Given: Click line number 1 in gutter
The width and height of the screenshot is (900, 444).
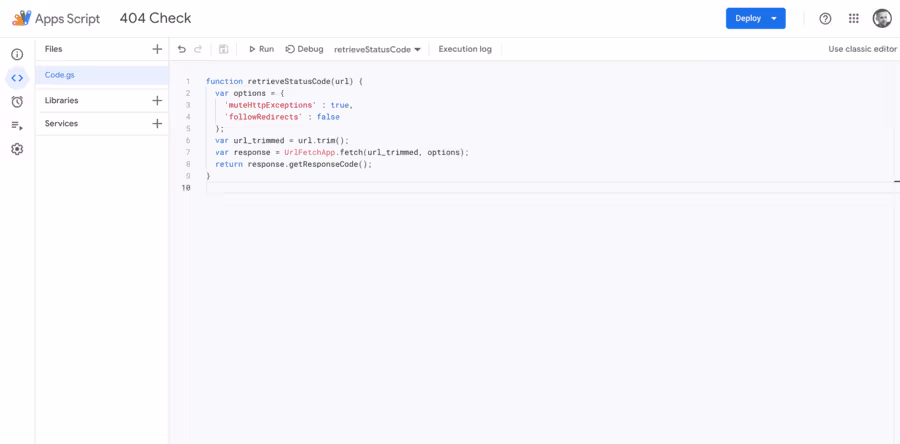Looking at the screenshot, I should click(x=188, y=81).
